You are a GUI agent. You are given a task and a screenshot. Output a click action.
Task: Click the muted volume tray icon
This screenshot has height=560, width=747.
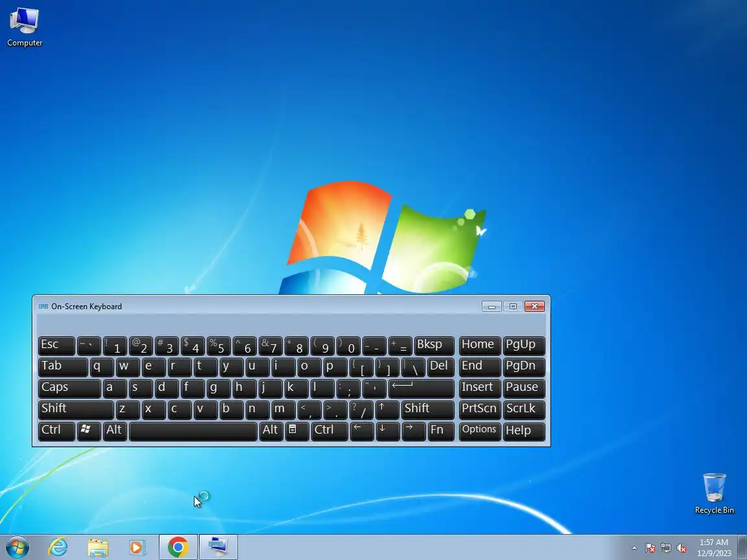[682, 548]
